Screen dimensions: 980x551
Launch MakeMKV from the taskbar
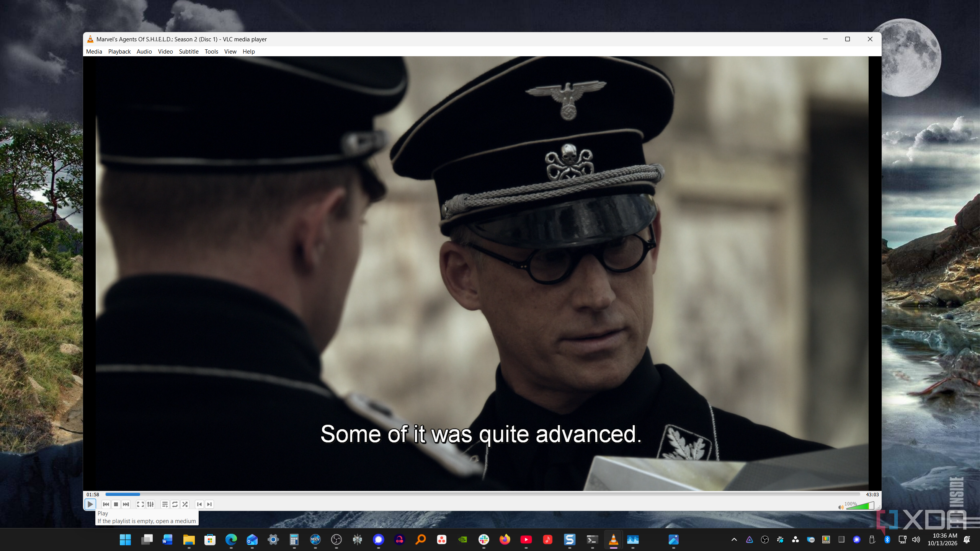(x=315, y=540)
